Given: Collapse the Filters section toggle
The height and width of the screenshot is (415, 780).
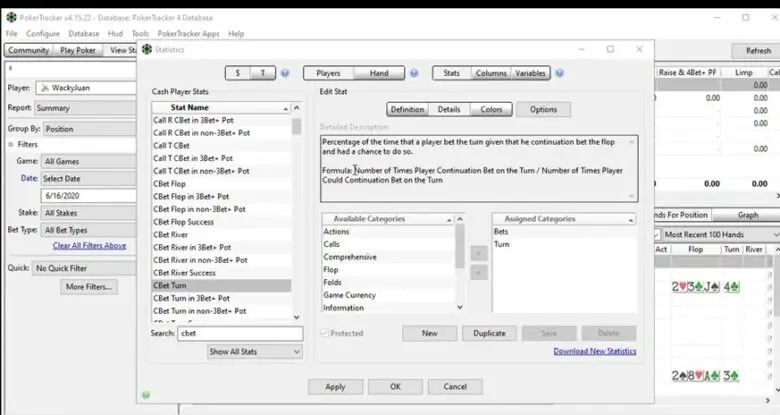Looking at the screenshot, I should pos(10,144).
